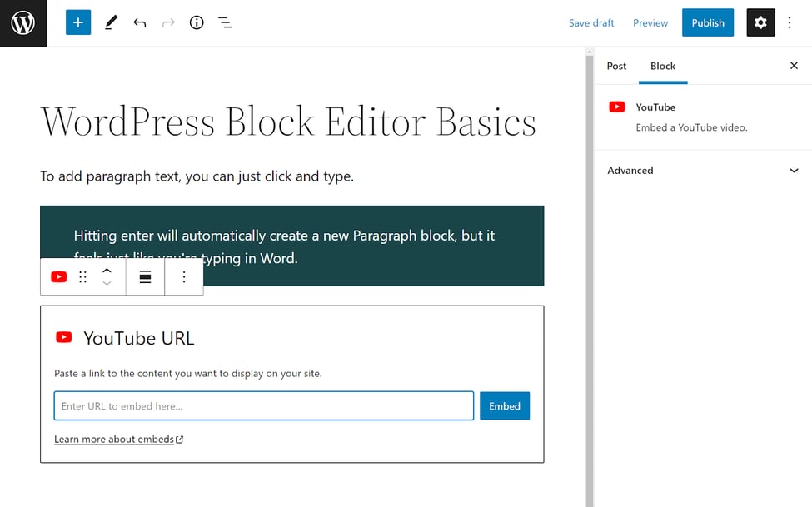Open the block inserter plus button
Viewport: 812px width, 507px height.
(78, 23)
